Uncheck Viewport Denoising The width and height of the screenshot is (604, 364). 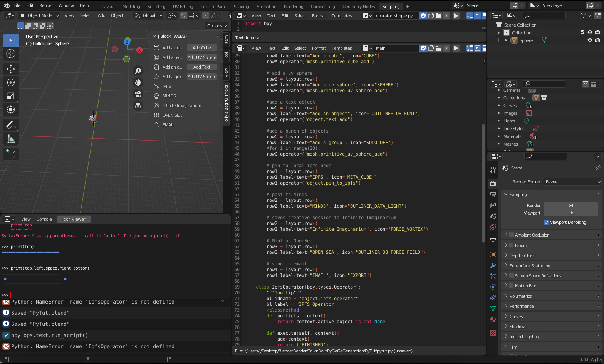point(546,222)
